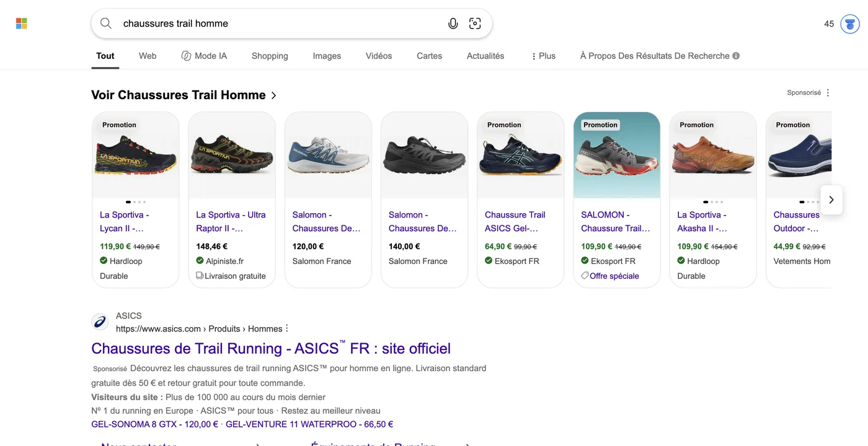Open the Rewards medal icon

pyautogui.click(x=849, y=24)
